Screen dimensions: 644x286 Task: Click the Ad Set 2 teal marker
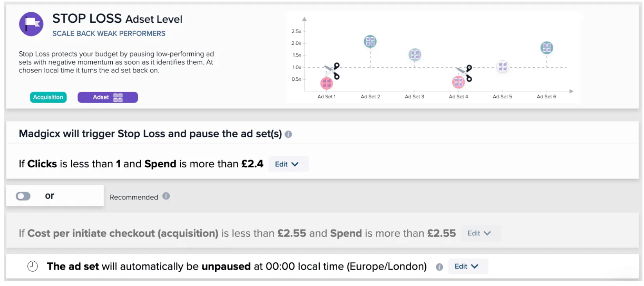coord(370,41)
